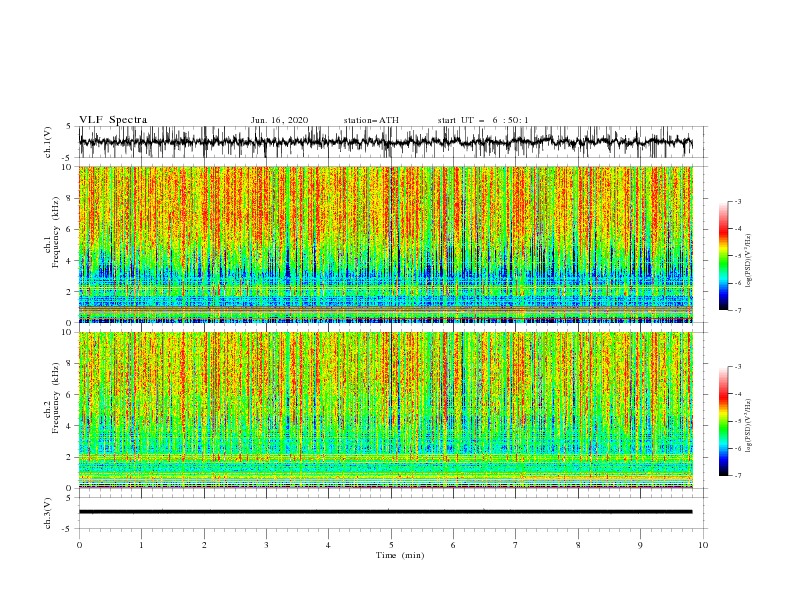Click the "5" tick on ch.1(V) axis

click(69, 127)
